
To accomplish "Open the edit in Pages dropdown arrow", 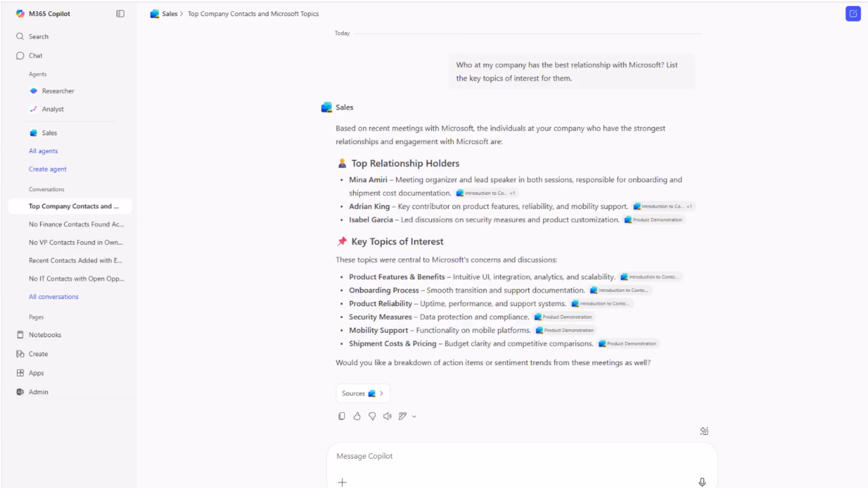I will 414,417.
